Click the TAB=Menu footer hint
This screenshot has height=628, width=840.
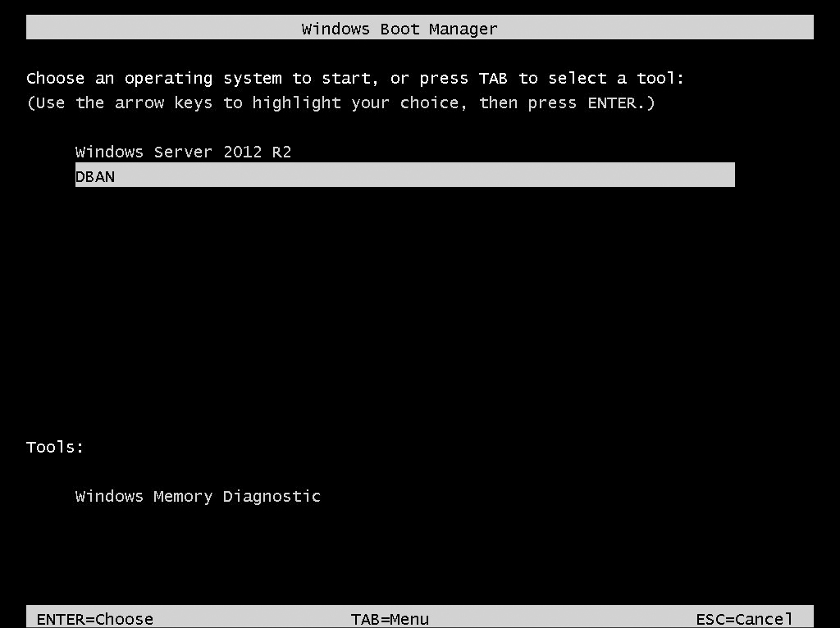(x=390, y=620)
